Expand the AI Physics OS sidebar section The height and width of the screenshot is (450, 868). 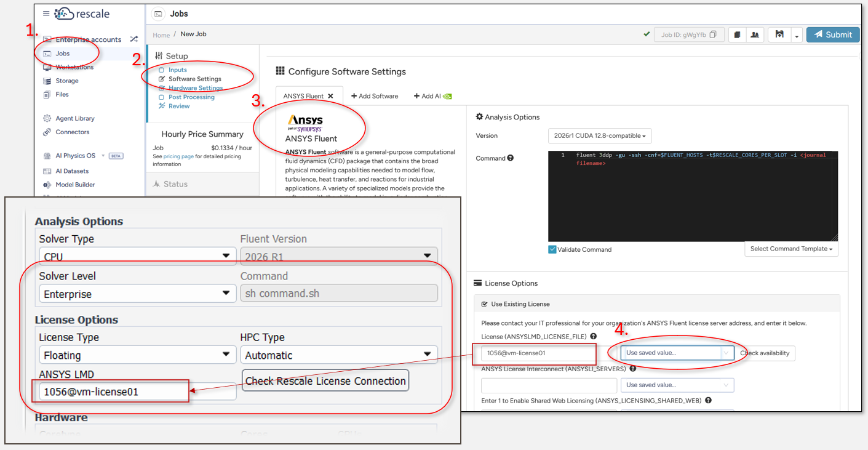point(103,156)
